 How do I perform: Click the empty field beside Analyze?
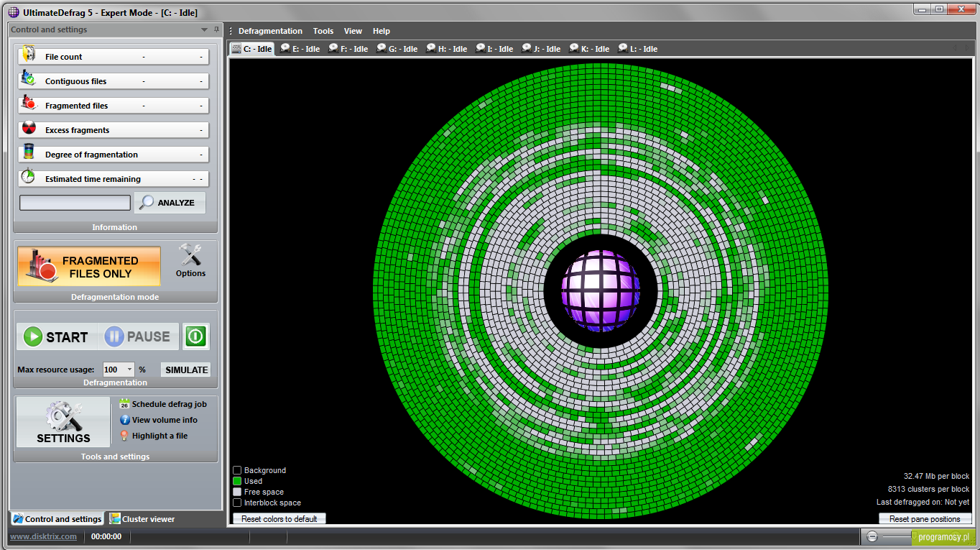coord(75,203)
